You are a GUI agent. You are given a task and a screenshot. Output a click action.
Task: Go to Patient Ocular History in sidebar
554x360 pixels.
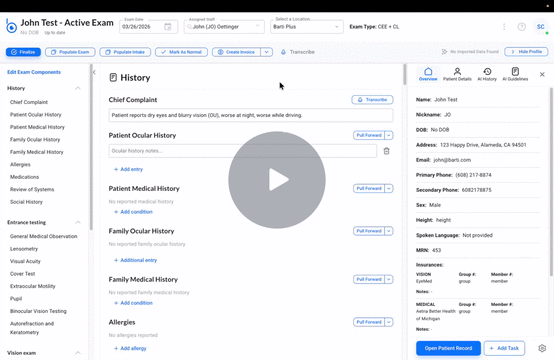tap(36, 114)
